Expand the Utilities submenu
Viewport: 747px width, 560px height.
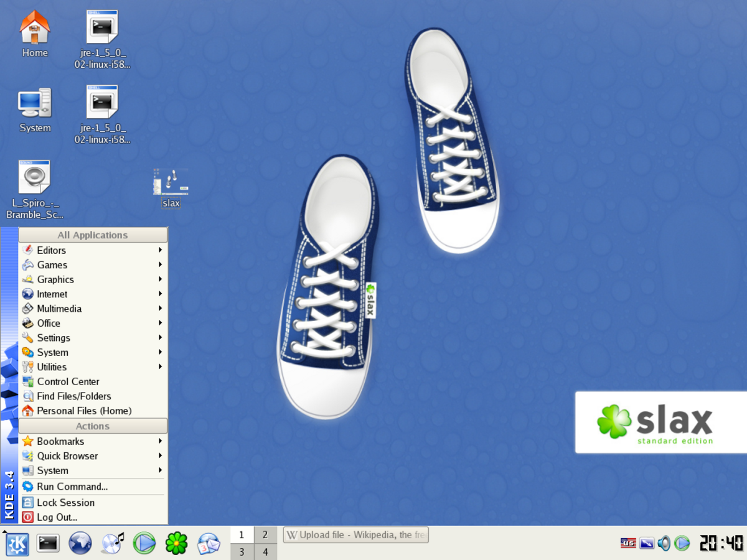93,367
